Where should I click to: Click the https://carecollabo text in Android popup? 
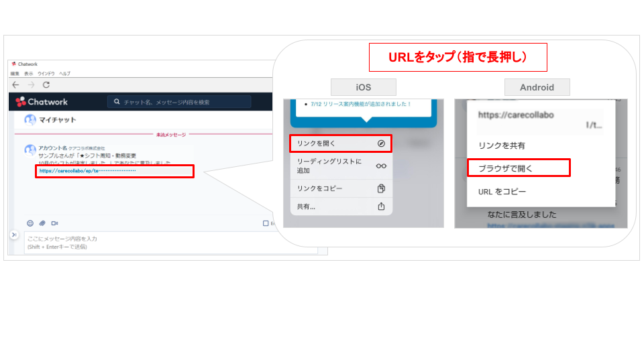click(x=516, y=115)
